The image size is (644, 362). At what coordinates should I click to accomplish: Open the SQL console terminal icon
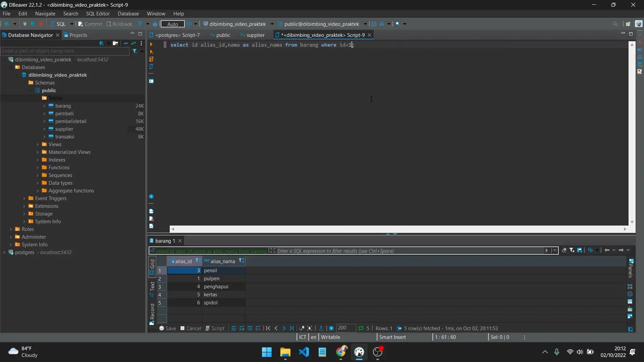[151, 81]
